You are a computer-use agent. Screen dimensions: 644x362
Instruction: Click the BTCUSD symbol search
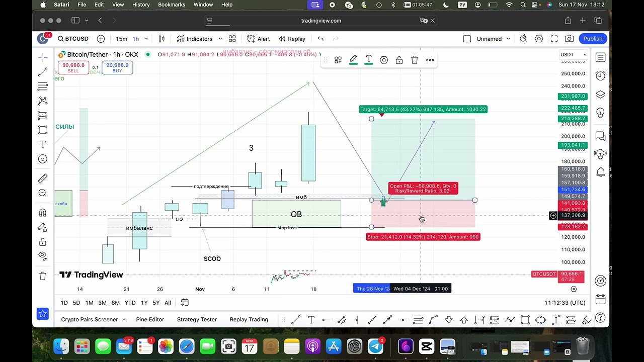click(73, 39)
